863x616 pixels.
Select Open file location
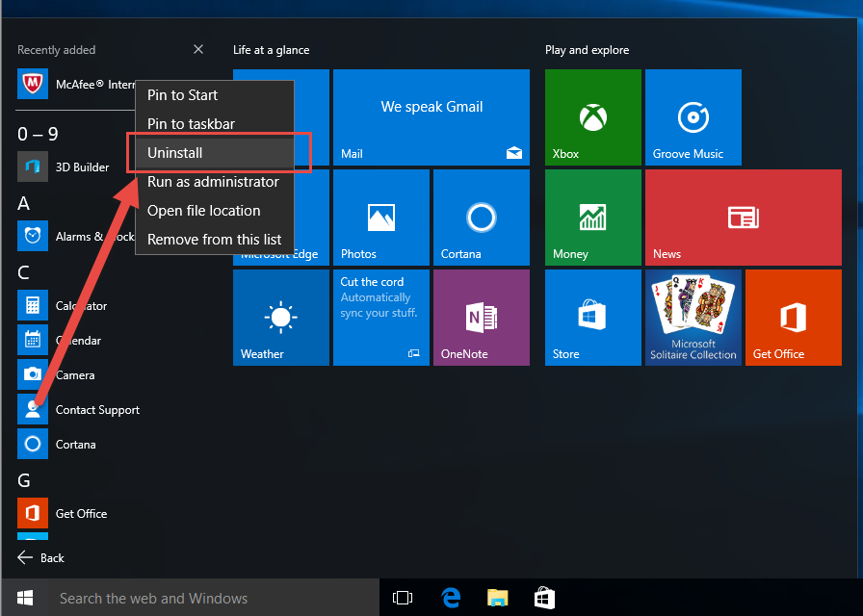click(x=215, y=211)
